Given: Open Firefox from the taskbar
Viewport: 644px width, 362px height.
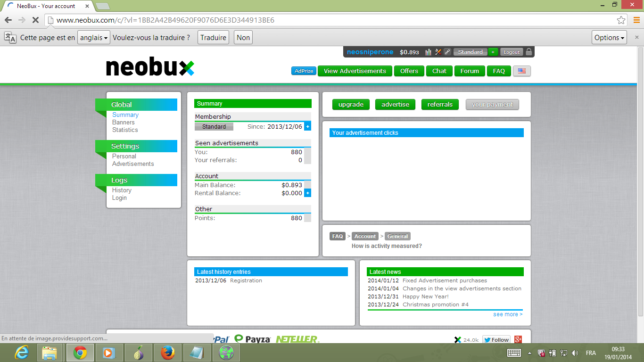Looking at the screenshot, I should (x=167, y=353).
